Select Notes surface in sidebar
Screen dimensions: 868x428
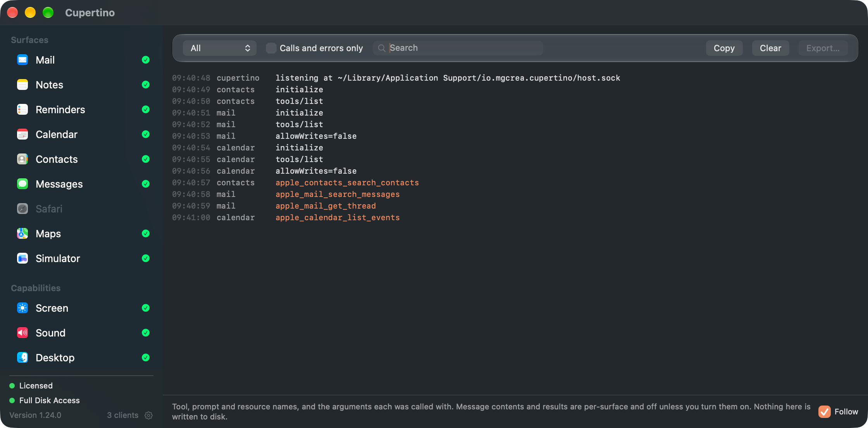[x=81, y=85]
